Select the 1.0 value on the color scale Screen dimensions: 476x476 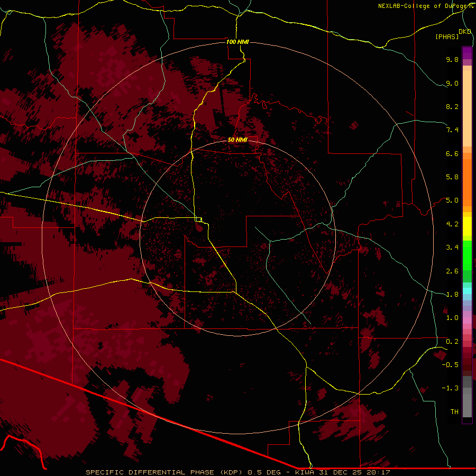point(452,318)
